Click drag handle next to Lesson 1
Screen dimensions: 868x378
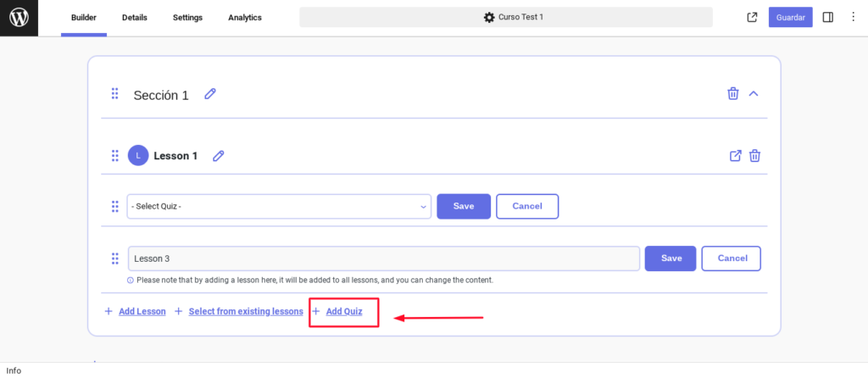pos(115,155)
